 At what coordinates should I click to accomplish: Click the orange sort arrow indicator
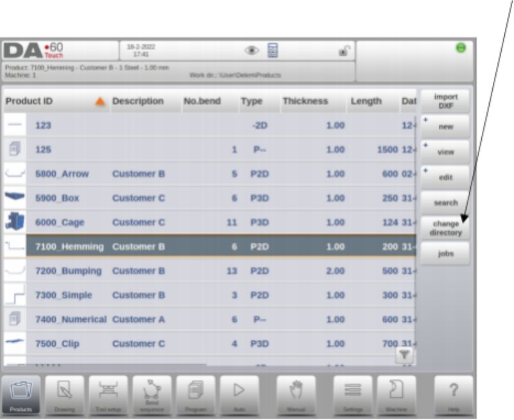click(x=100, y=101)
